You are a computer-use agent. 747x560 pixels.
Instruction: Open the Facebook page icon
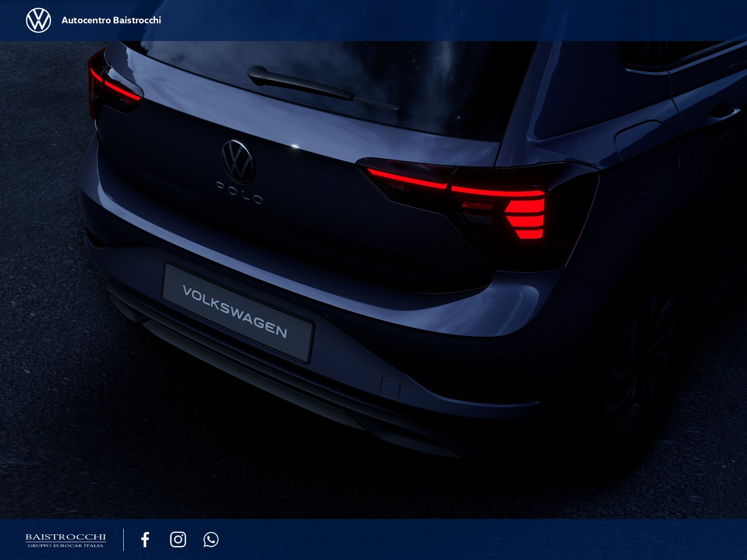(x=145, y=539)
